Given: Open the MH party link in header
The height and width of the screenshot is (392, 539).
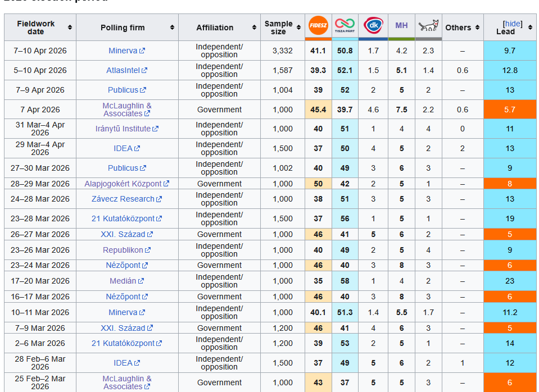Looking at the screenshot, I should tap(401, 25).
